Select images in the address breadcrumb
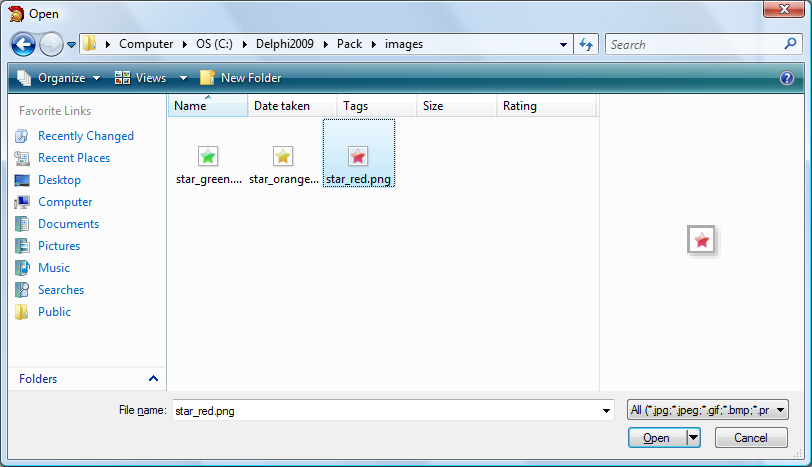The width and height of the screenshot is (812, 467). pyautogui.click(x=404, y=44)
